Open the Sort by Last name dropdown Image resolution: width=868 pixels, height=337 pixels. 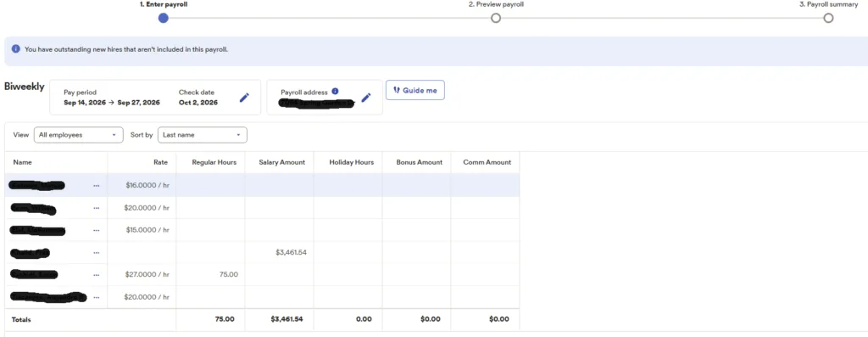[203, 135]
